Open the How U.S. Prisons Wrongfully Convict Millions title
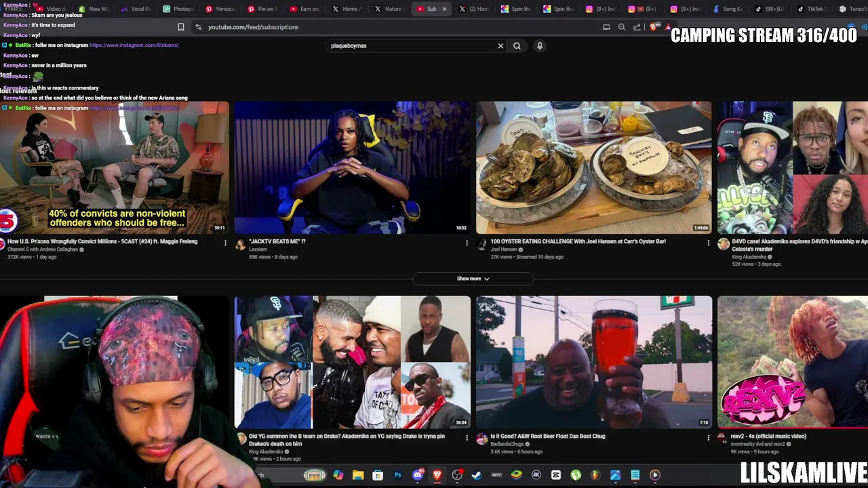The image size is (868, 488). point(102,241)
